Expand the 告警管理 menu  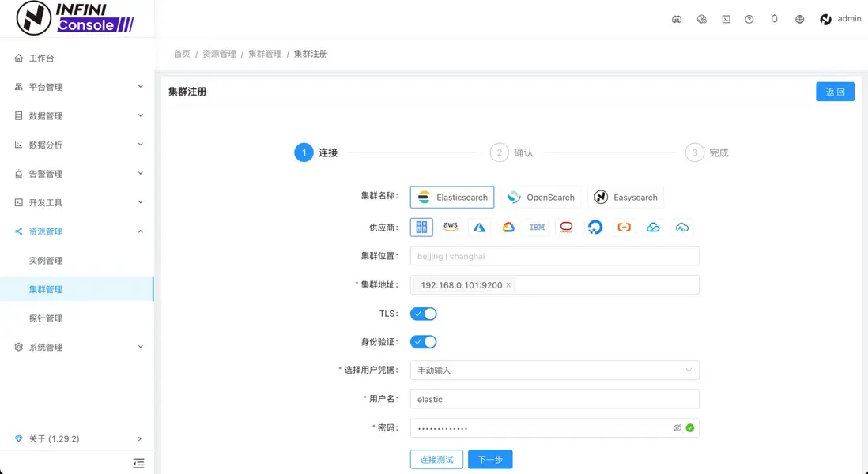coord(77,174)
